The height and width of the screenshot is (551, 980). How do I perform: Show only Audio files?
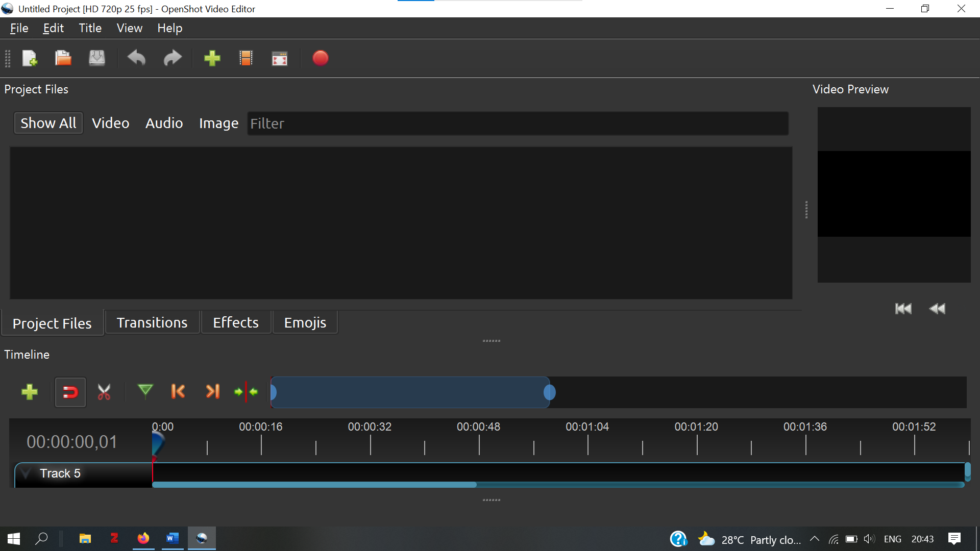pyautogui.click(x=164, y=123)
